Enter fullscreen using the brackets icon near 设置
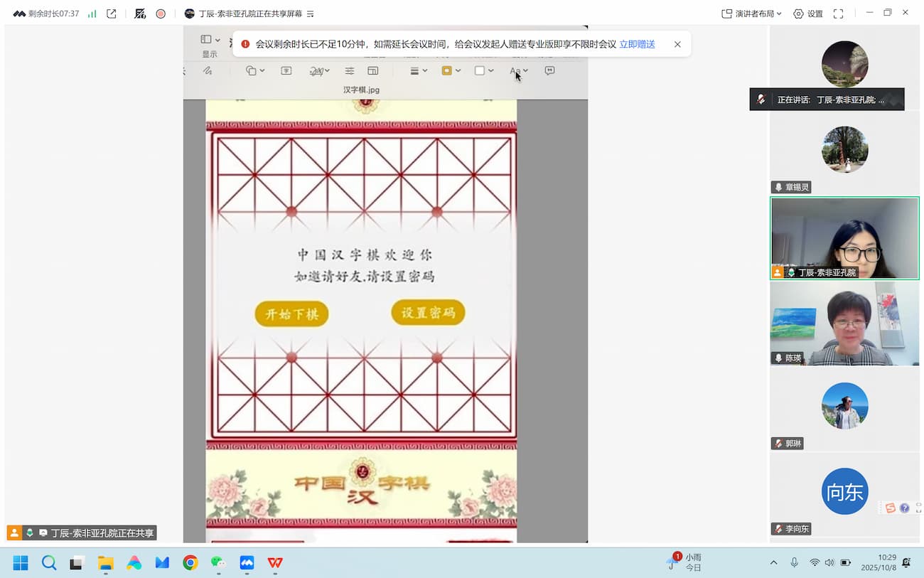 pos(840,13)
